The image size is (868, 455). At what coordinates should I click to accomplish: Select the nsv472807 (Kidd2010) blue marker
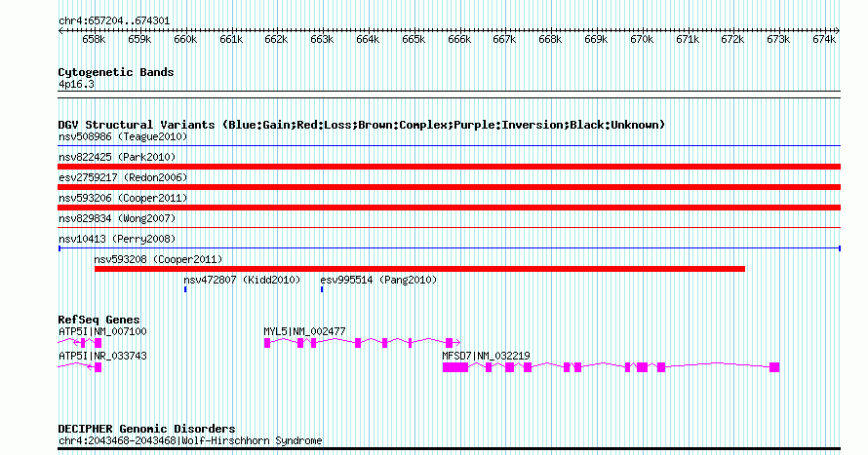coord(185,289)
